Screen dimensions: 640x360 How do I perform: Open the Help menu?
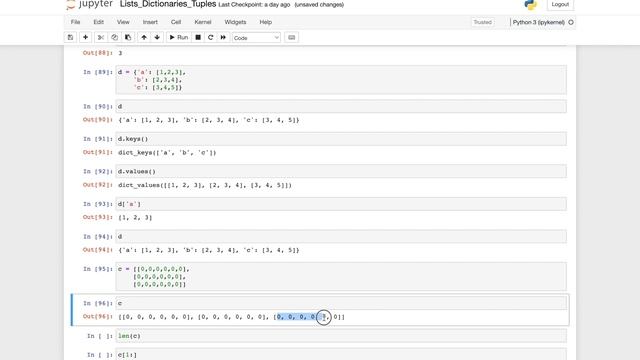[266, 22]
